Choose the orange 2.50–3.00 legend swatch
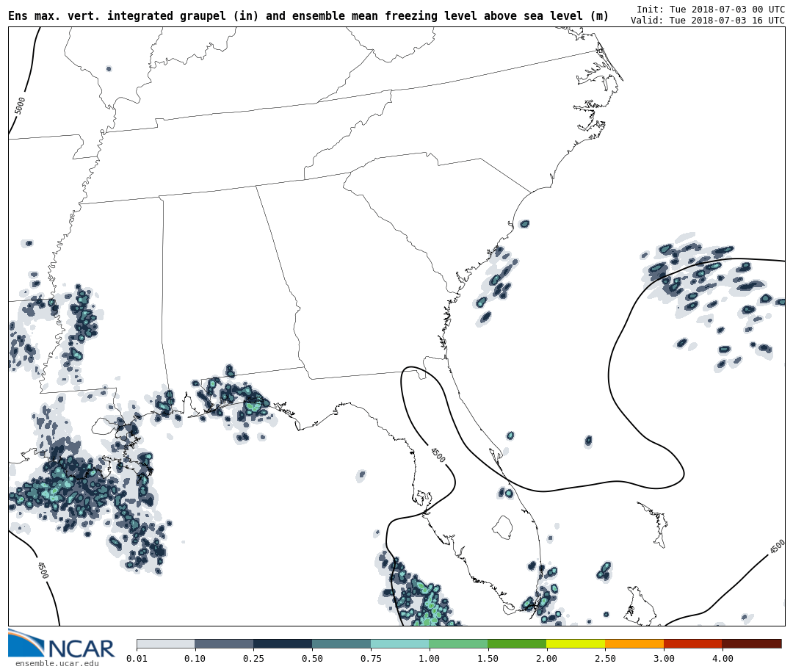 [634, 643]
